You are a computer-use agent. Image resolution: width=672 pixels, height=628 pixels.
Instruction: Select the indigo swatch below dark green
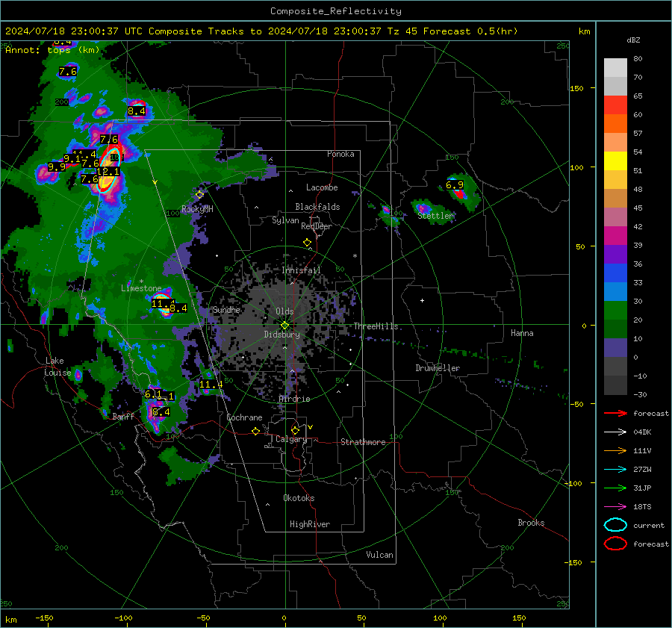(615, 348)
